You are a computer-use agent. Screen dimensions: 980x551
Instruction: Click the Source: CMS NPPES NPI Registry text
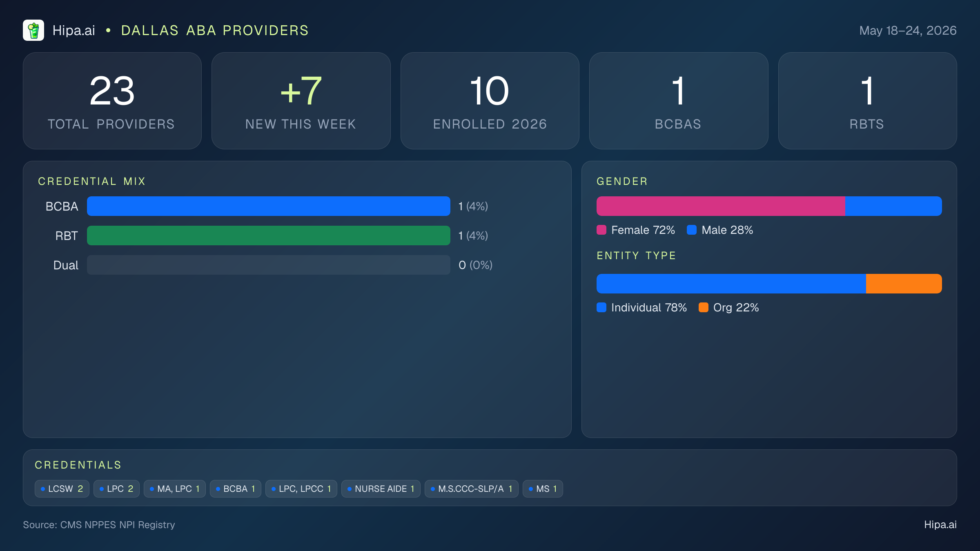99,525
